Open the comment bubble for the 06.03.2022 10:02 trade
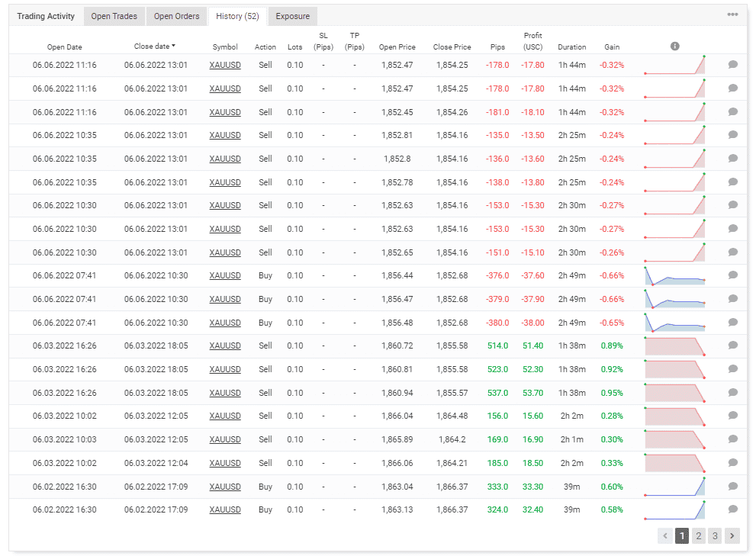Viewport: 756px width, 556px height. coord(732,416)
